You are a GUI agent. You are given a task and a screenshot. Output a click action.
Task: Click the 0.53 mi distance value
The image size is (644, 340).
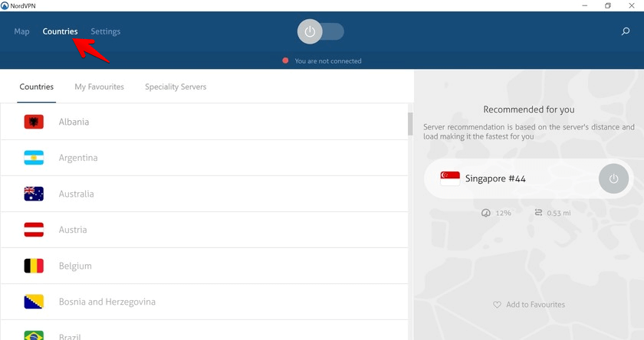(559, 213)
